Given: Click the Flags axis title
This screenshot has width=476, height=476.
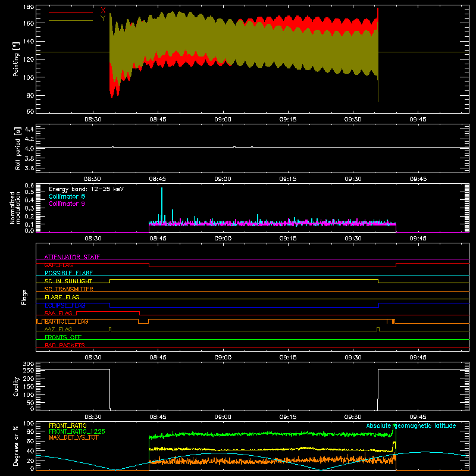Looking at the screenshot, I should [24, 297].
